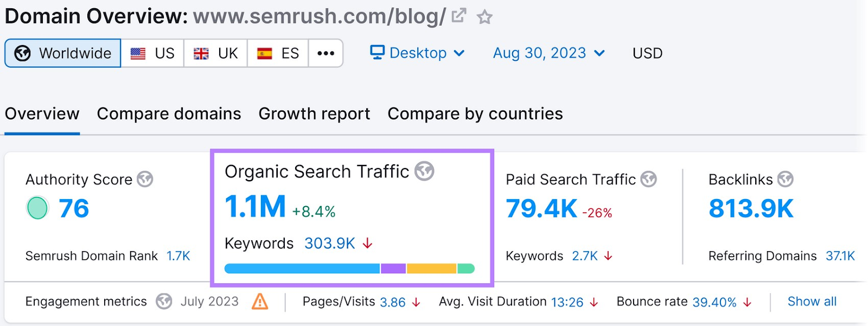868x326 pixels.
Task: Open the Growth report tab
Action: (x=314, y=114)
